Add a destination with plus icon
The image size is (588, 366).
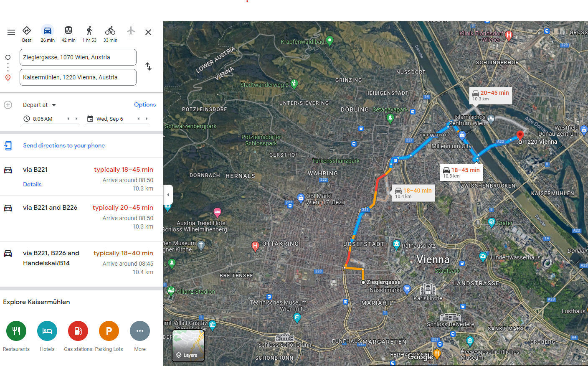tap(8, 105)
